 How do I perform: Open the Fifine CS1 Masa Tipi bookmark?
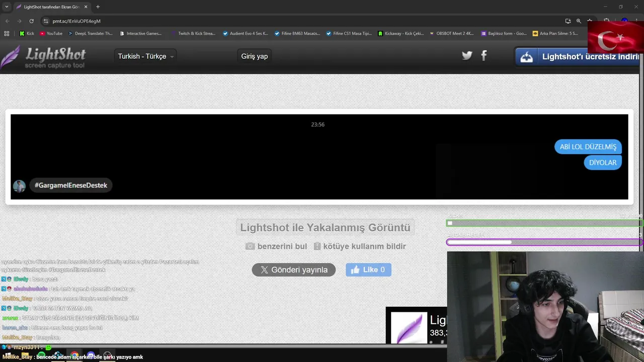pyautogui.click(x=349, y=34)
